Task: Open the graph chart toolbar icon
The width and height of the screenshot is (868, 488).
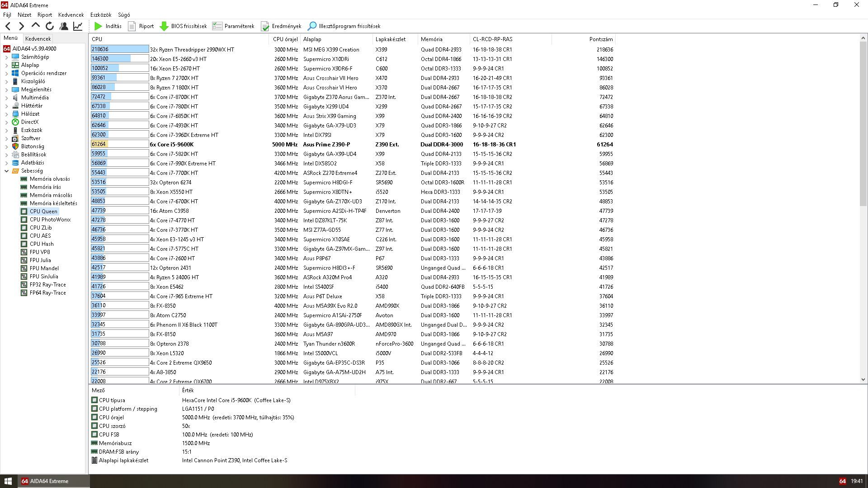Action: [x=78, y=26]
